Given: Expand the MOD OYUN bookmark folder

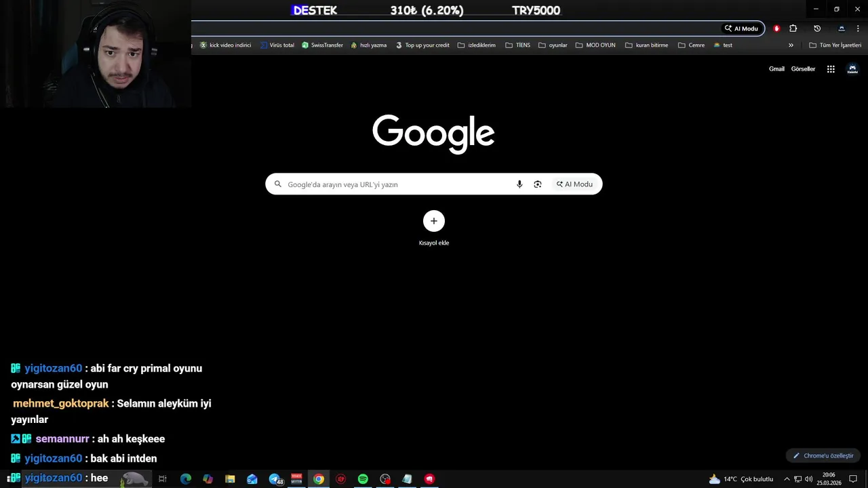Looking at the screenshot, I should coord(595,45).
